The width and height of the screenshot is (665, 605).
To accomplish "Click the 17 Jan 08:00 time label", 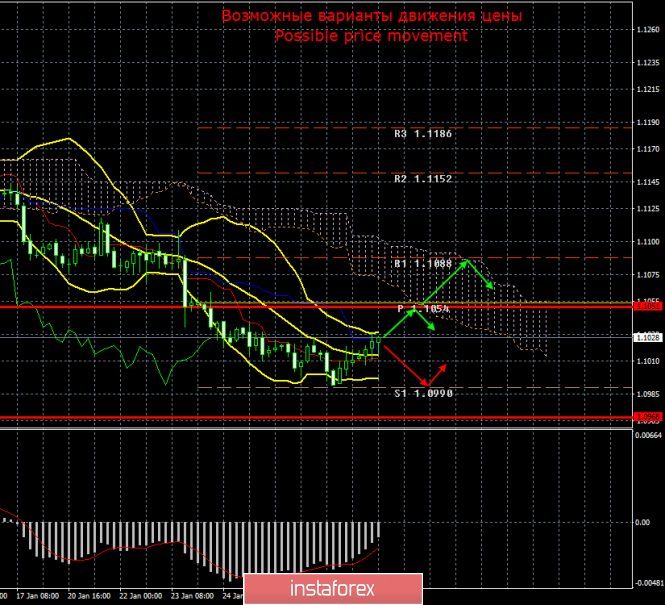I will [38, 596].
